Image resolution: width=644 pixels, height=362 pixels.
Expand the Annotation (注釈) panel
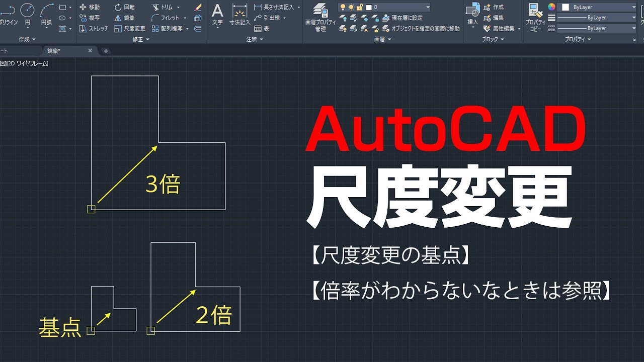[x=255, y=39]
